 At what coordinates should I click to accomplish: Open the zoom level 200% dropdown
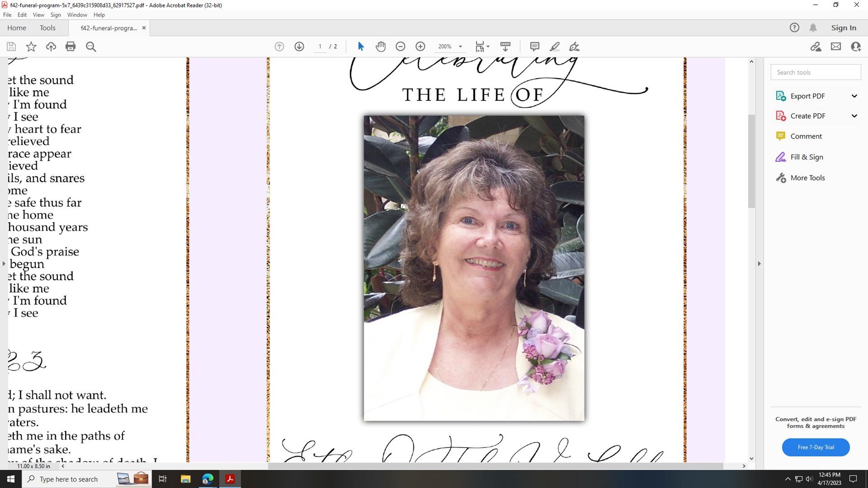pyautogui.click(x=449, y=46)
